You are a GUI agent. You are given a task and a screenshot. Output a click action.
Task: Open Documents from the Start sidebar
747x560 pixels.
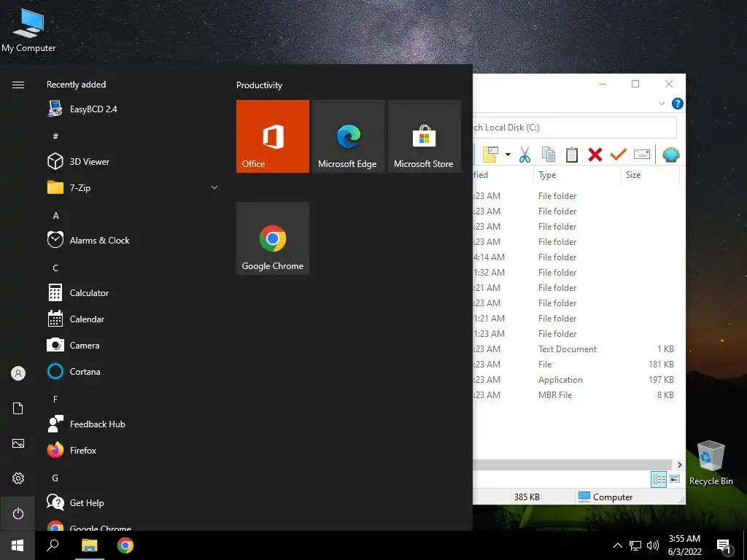pos(18,408)
